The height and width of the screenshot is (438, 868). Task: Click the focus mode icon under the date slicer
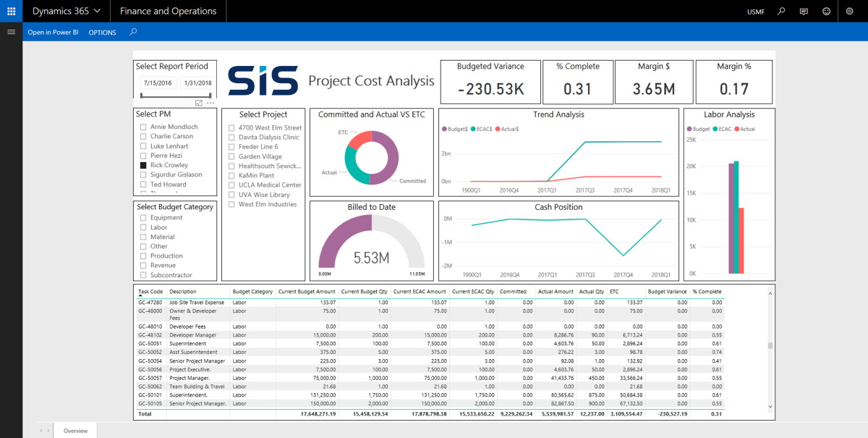[199, 103]
